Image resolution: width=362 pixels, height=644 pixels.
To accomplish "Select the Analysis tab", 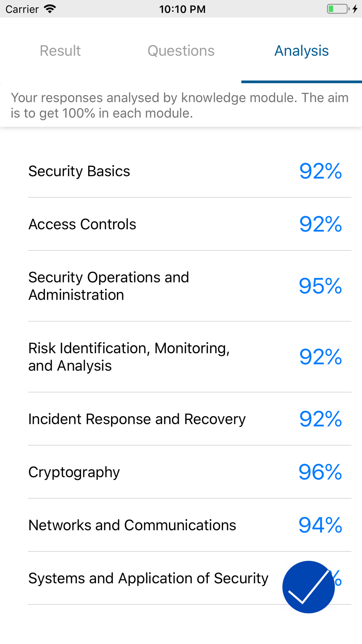I will click(302, 51).
